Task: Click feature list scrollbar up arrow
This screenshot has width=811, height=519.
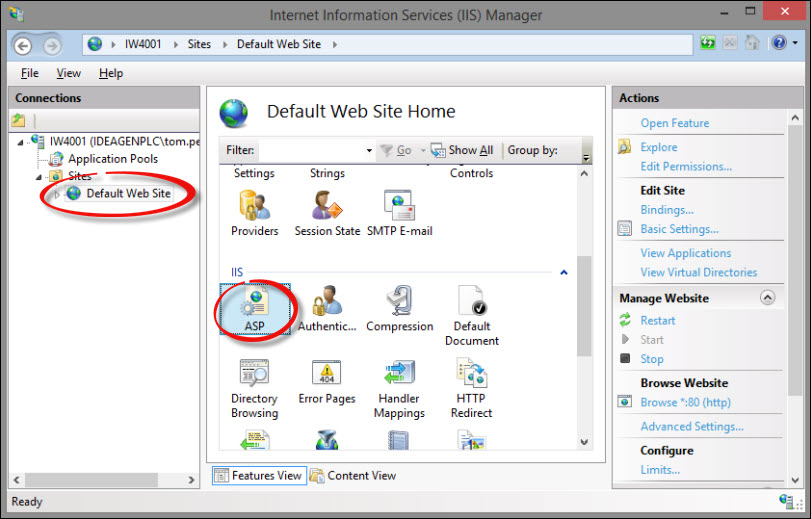Action: 584,174
